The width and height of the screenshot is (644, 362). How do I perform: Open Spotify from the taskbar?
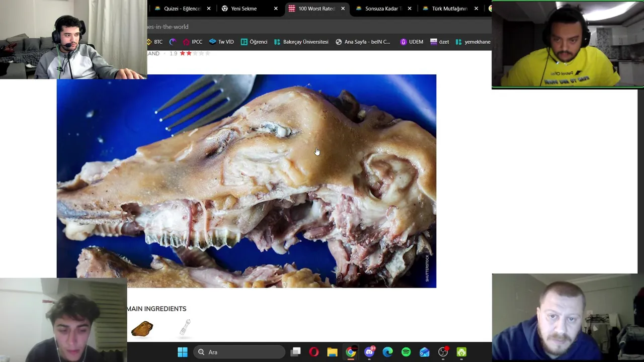click(406, 352)
